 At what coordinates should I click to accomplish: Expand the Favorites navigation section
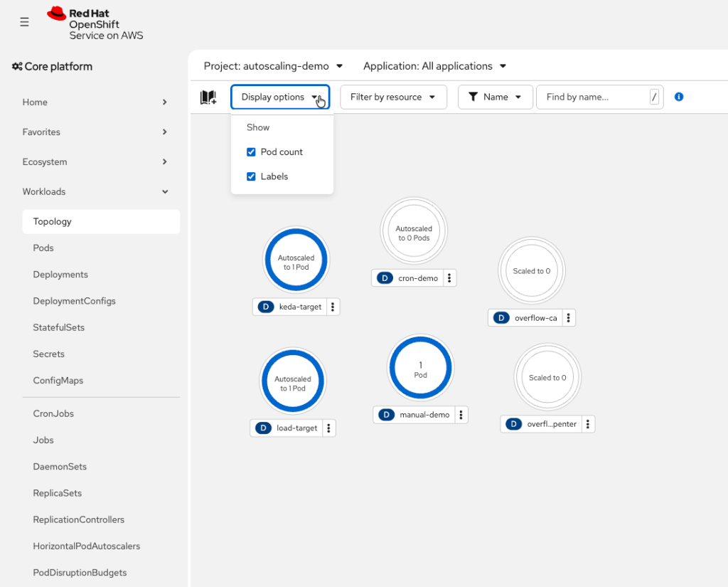coord(95,132)
